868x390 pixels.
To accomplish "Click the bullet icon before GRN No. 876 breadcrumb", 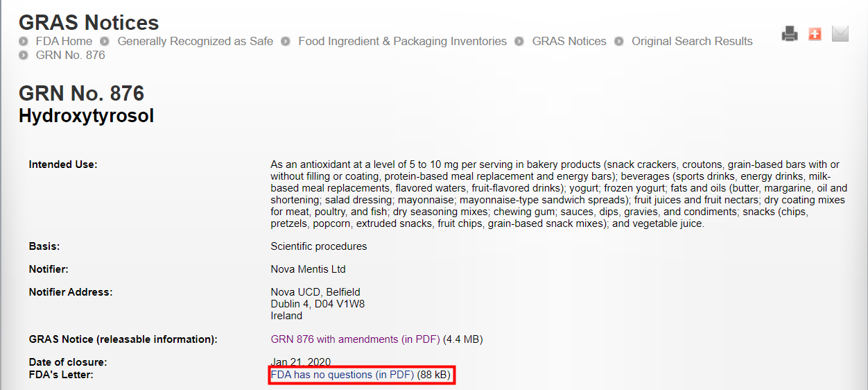I will (x=24, y=56).
